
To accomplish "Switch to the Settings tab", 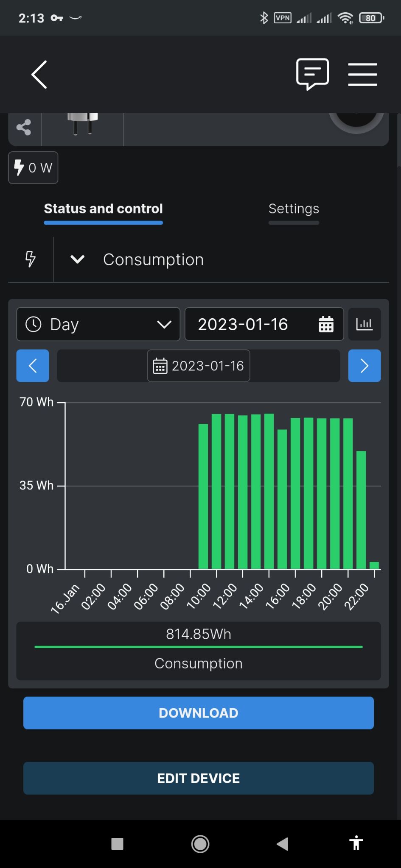I will pyautogui.click(x=294, y=209).
